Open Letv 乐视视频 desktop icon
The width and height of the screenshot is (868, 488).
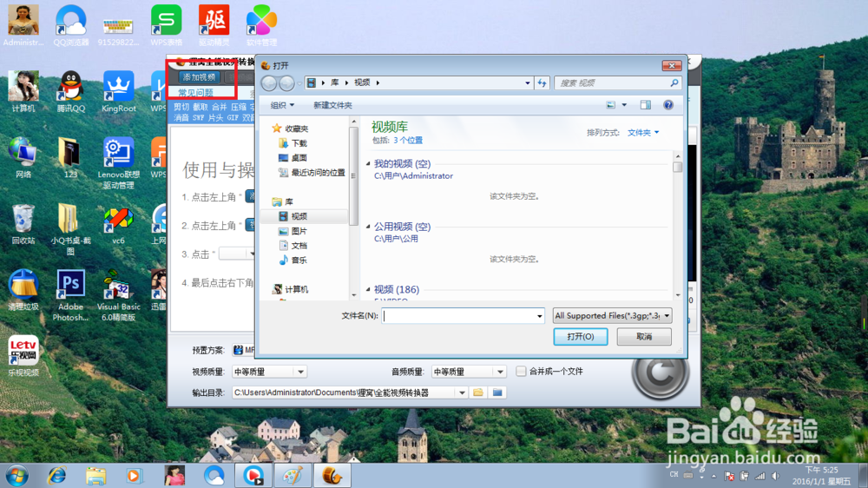click(23, 356)
